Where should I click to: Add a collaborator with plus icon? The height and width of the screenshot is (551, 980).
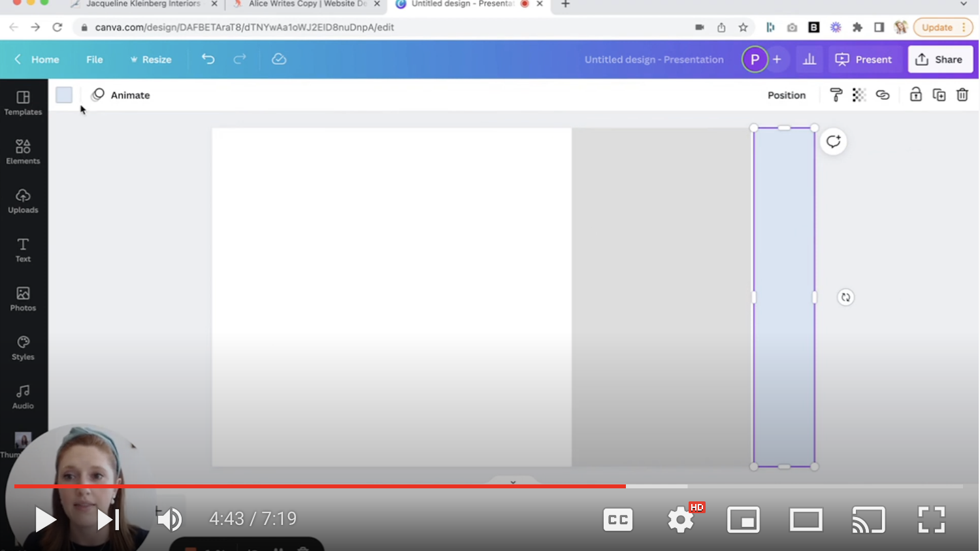(777, 59)
